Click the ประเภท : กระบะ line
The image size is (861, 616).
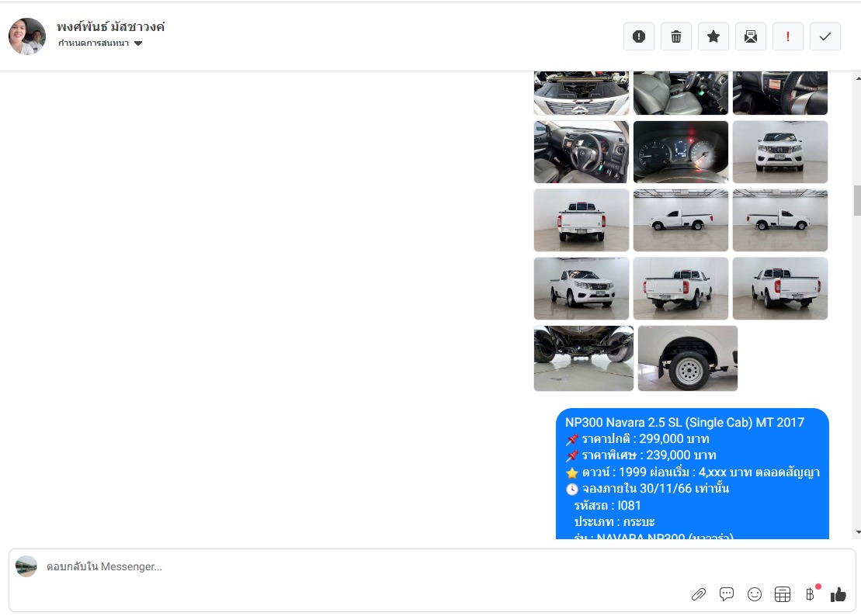614,521
